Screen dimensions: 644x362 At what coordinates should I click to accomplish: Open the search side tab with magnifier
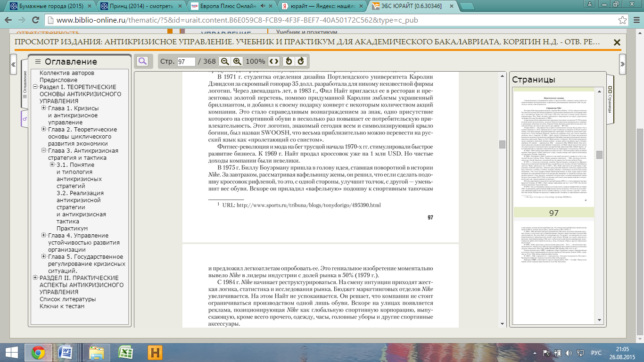click(25, 119)
